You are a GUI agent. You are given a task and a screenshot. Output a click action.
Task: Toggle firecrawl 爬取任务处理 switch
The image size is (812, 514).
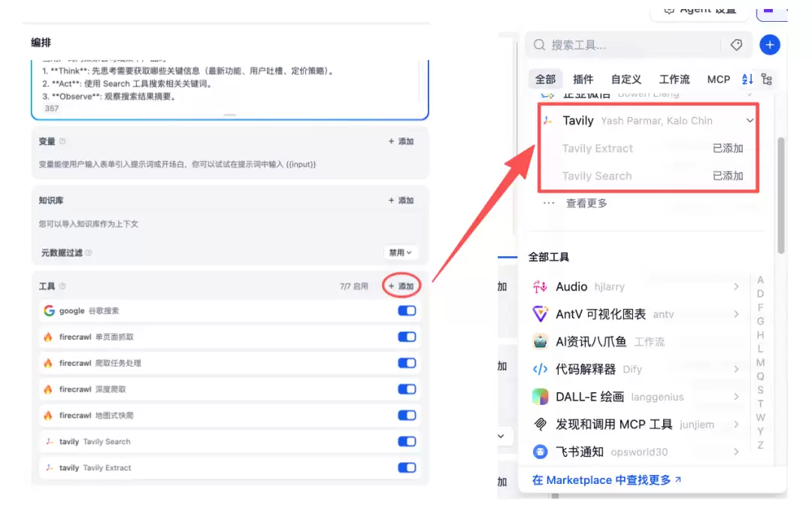(x=407, y=363)
